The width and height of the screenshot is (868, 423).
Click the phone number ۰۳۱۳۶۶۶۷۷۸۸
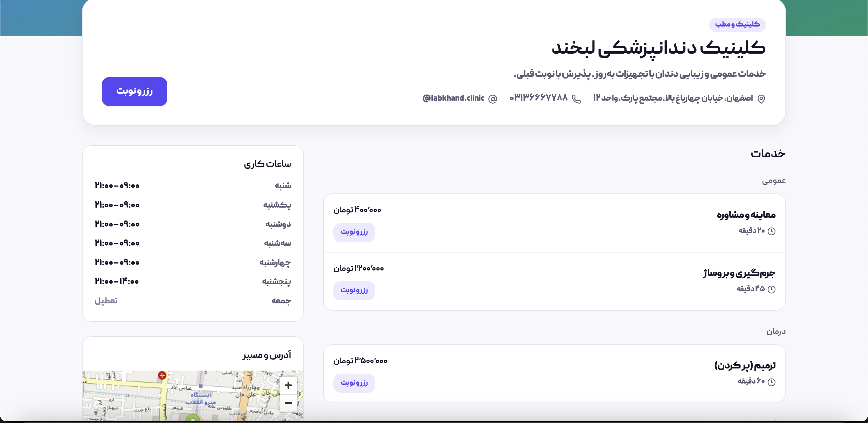pyautogui.click(x=539, y=98)
